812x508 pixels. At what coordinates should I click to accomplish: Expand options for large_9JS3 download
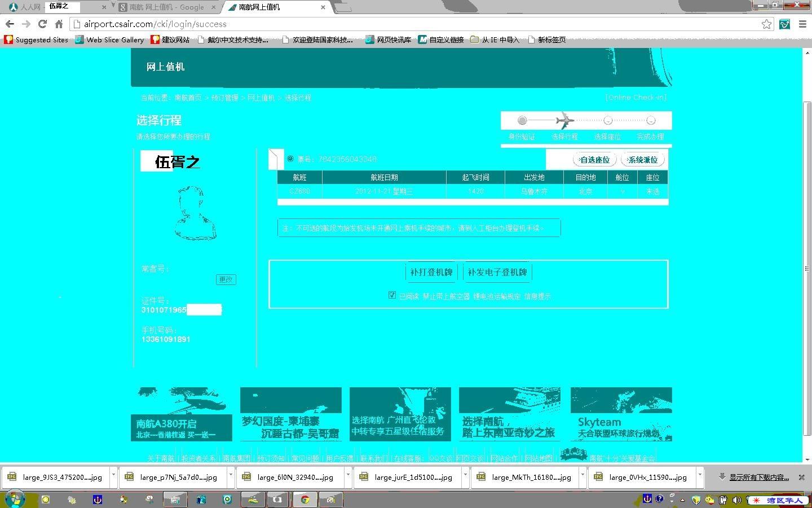point(113,476)
